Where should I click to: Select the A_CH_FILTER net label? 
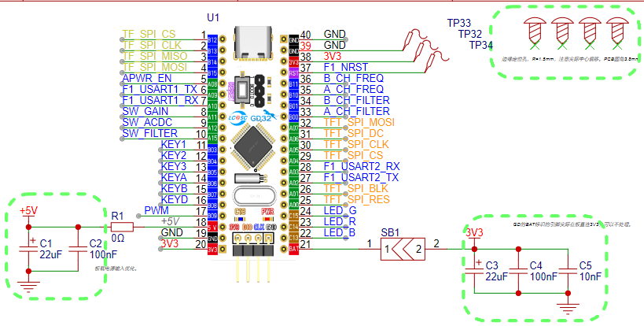pyautogui.click(x=356, y=111)
